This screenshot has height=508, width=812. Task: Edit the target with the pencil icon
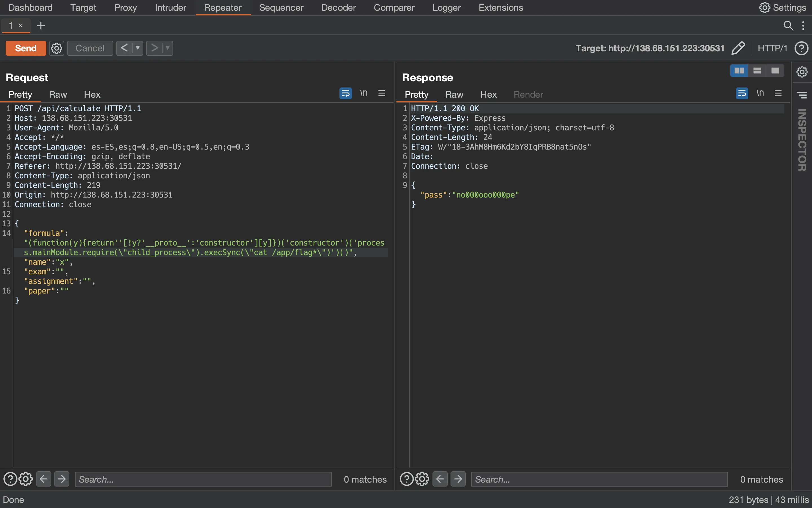coord(738,48)
